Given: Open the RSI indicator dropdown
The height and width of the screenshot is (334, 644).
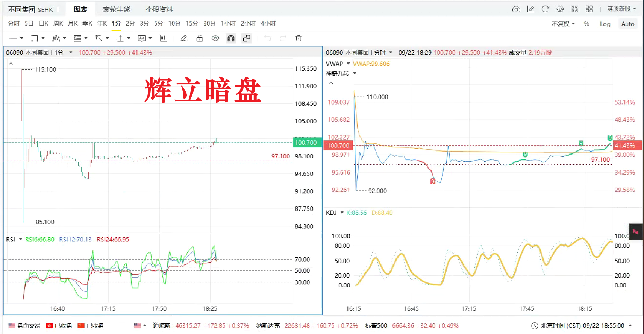Looking at the screenshot, I should [21, 240].
